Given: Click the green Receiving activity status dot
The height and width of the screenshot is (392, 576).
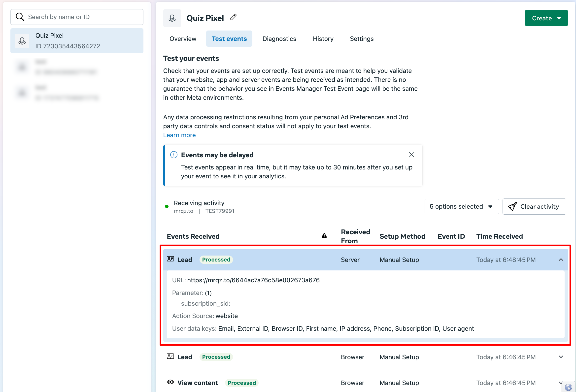Looking at the screenshot, I should [167, 206].
